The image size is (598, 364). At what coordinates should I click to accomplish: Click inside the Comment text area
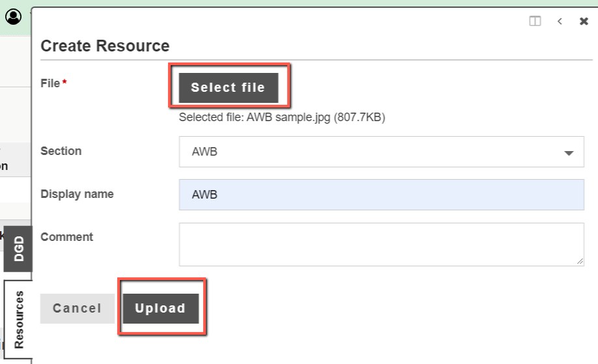pyautogui.click(x=381, y=244)
